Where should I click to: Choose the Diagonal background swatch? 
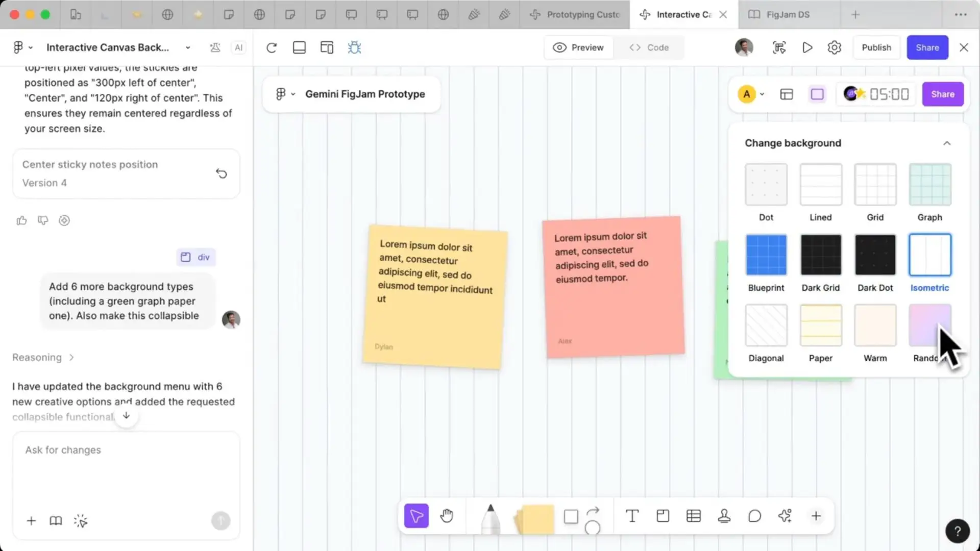pyautogui.click(x=766, y=325)
